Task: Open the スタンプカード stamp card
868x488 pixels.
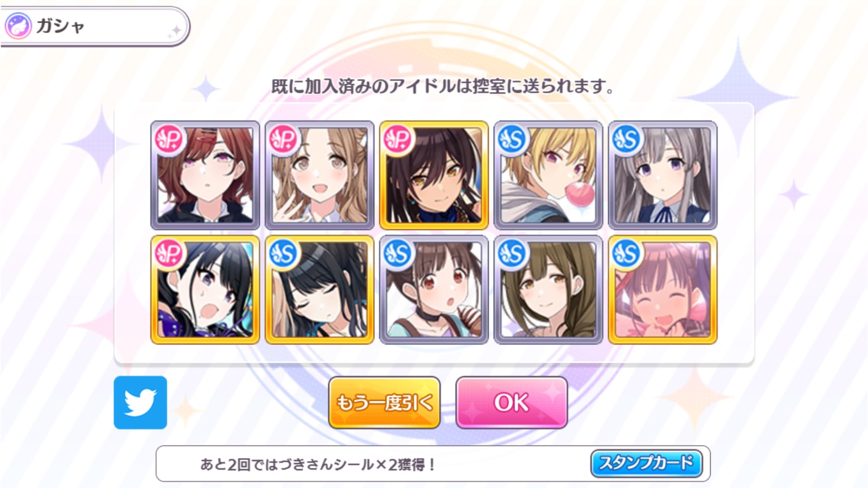Action: [x=646, y=463]
